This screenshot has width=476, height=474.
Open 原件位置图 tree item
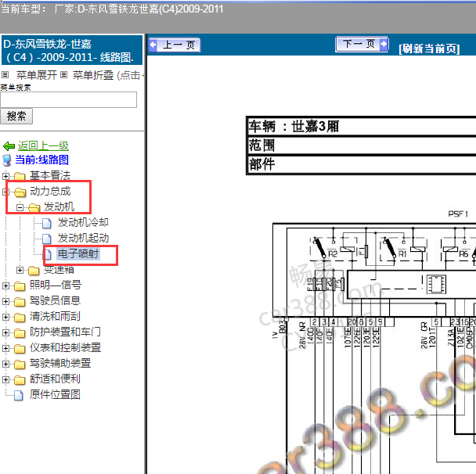[55, 394]
